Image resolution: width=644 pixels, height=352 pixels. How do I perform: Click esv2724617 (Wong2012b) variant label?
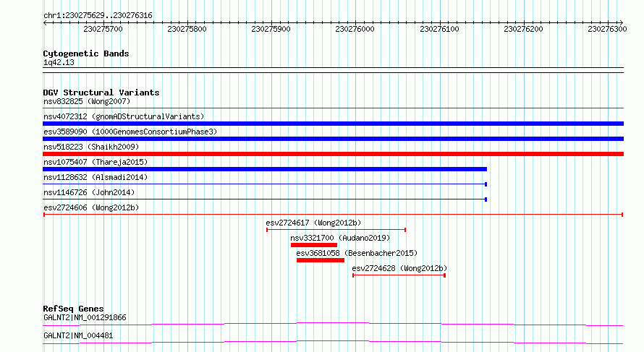313,223
